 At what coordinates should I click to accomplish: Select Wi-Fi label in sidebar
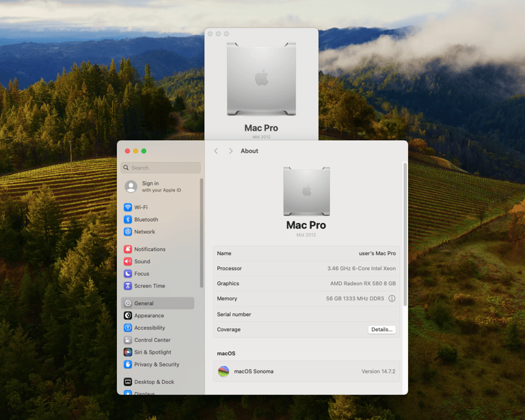[x=141, y=207]
